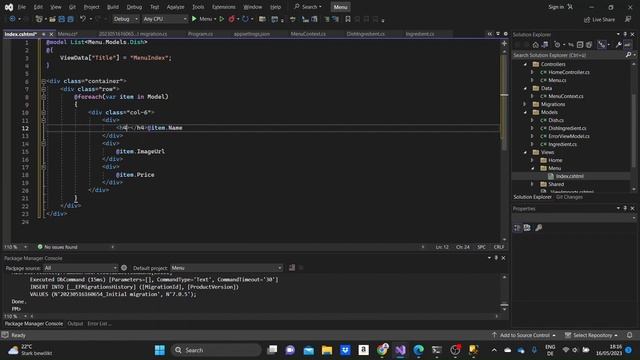Open the Debug menu
This screenshot has width=640, height=360.
pos(134,7)
